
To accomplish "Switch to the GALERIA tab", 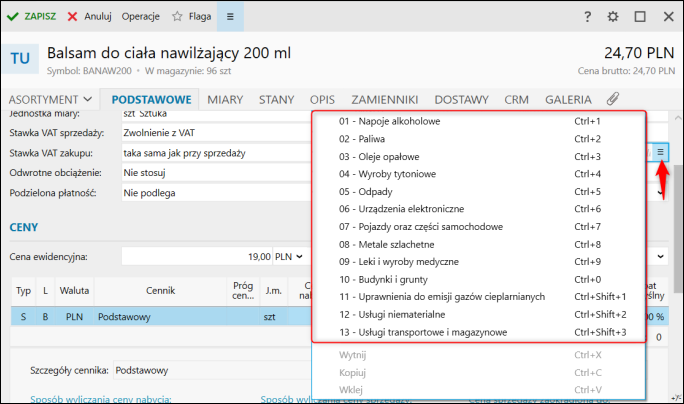I will coord(568,99).
